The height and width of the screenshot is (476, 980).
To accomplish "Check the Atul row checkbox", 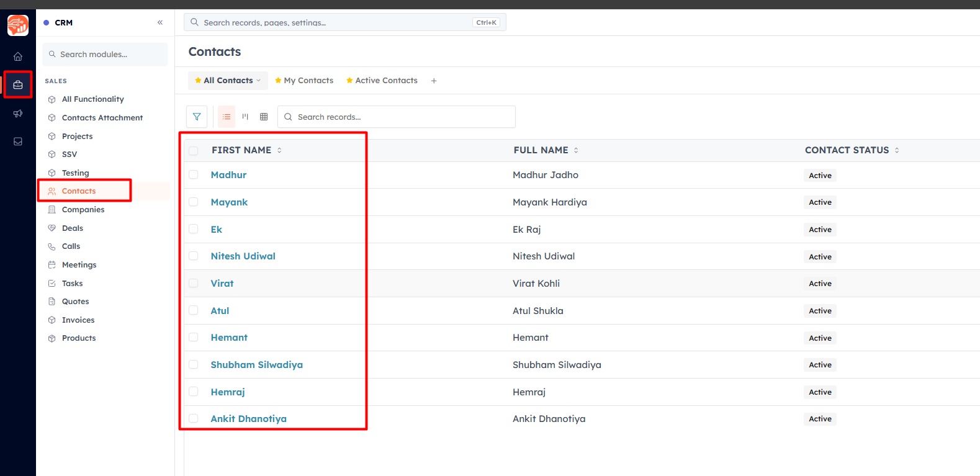I will (194, 310).
